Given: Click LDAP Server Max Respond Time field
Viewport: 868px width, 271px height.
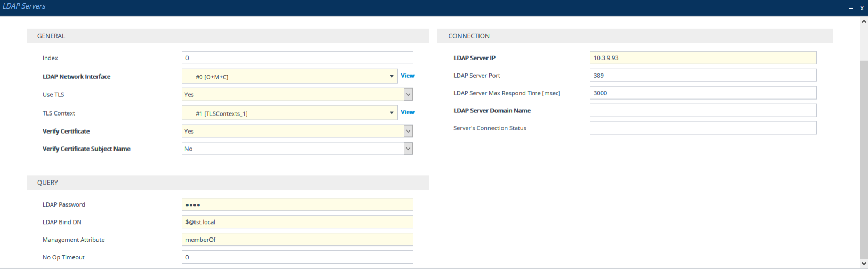Looking at the screenshot, I should tap(702, 93).
